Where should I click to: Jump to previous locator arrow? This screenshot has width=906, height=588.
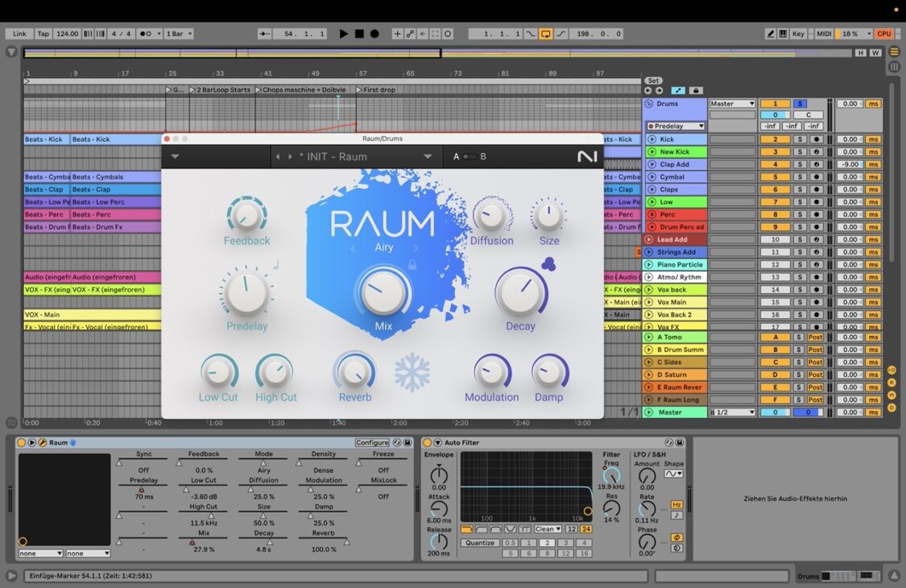647,90
